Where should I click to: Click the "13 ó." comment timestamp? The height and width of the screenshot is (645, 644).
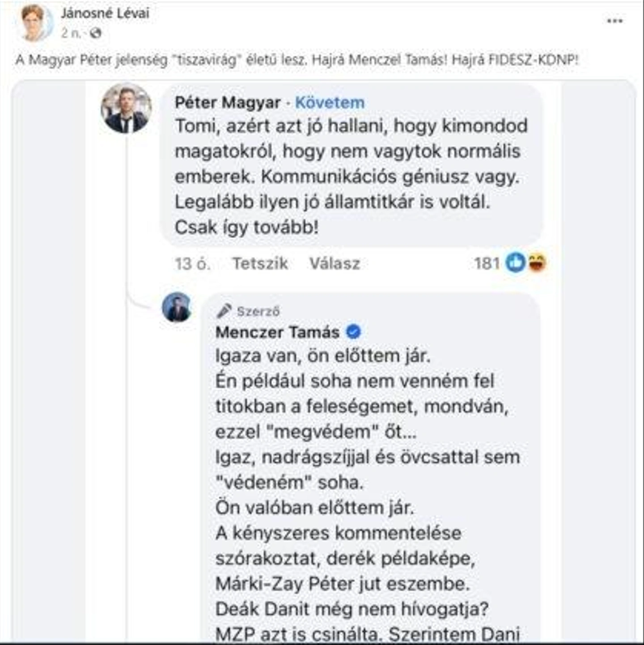click(x=192, y=264)
